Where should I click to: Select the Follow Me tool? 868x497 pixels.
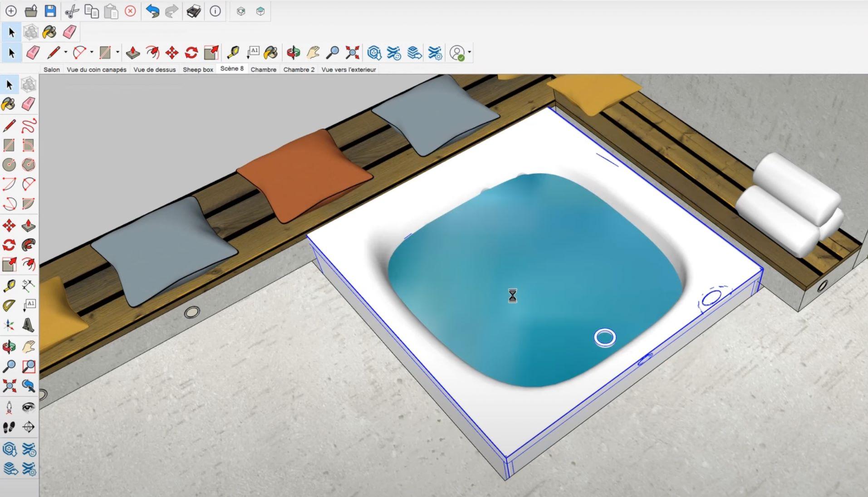pos(29,244)
